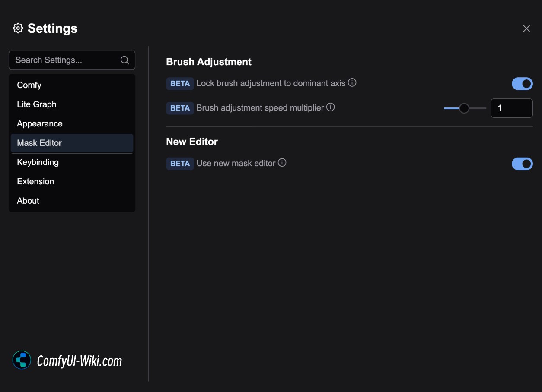Go to Keybinding settings

pyautogui.click(x=72, y=162)
